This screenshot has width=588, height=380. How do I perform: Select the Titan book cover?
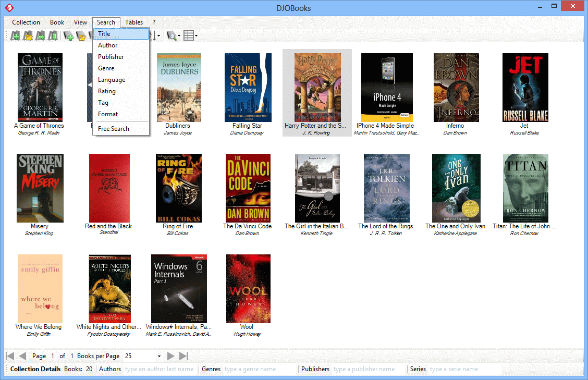click(x=525, y=188)
